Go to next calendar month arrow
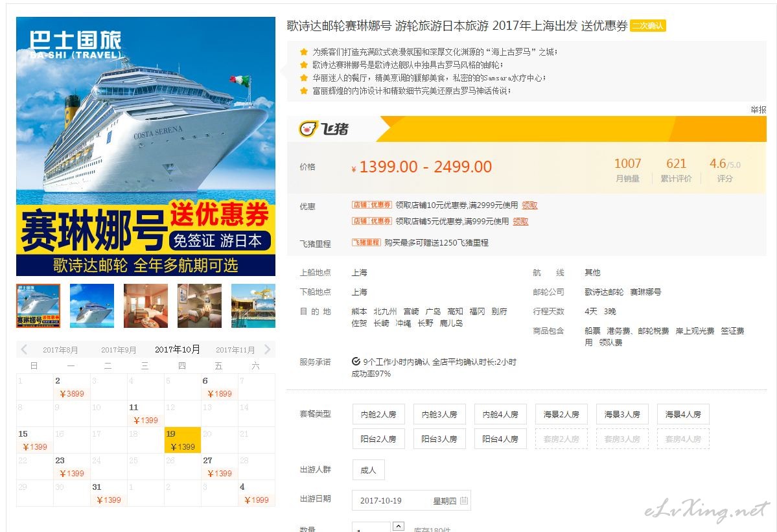This screenshot has height=532, width=777. pyautogui.click(x=268, y=349)
